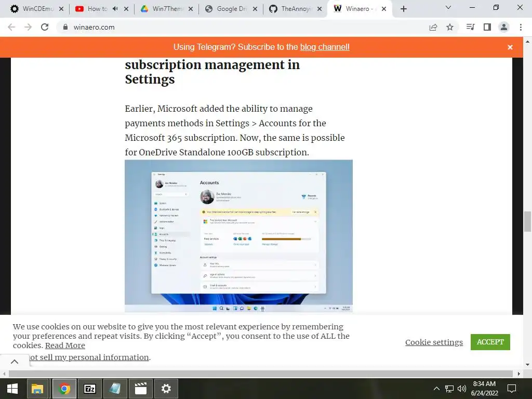Bookmark this page with the star
The width and height of the screenshot is (532, 399).
tap(450, 27)
